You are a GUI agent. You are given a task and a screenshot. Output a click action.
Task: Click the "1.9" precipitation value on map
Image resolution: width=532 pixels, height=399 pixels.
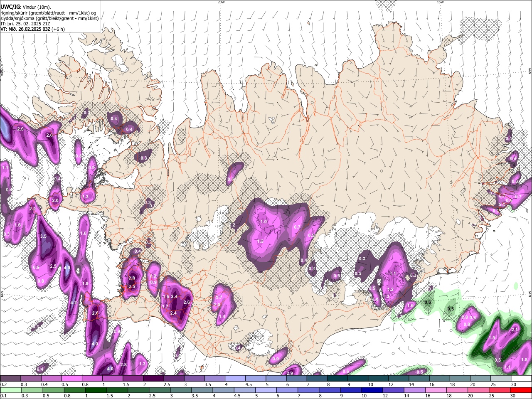85,283
